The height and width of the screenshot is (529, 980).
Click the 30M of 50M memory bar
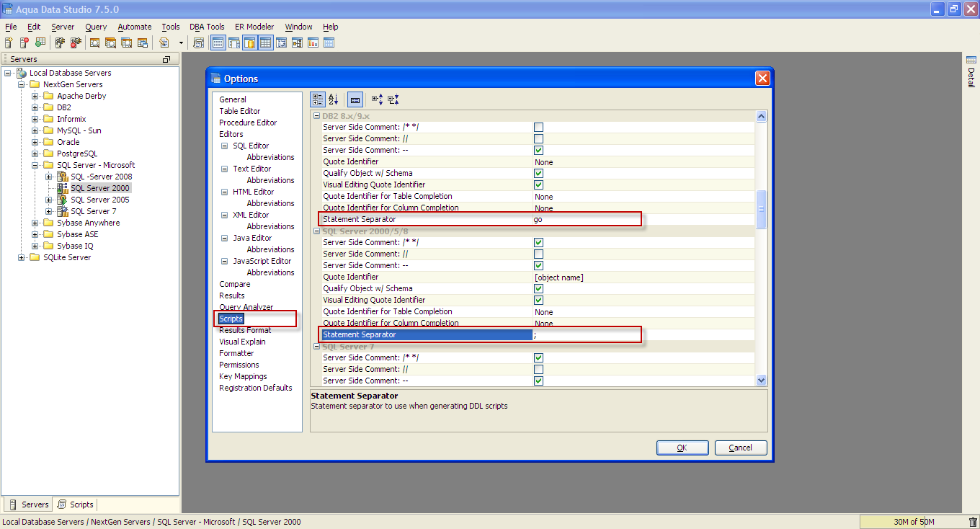tap(912, 522)
